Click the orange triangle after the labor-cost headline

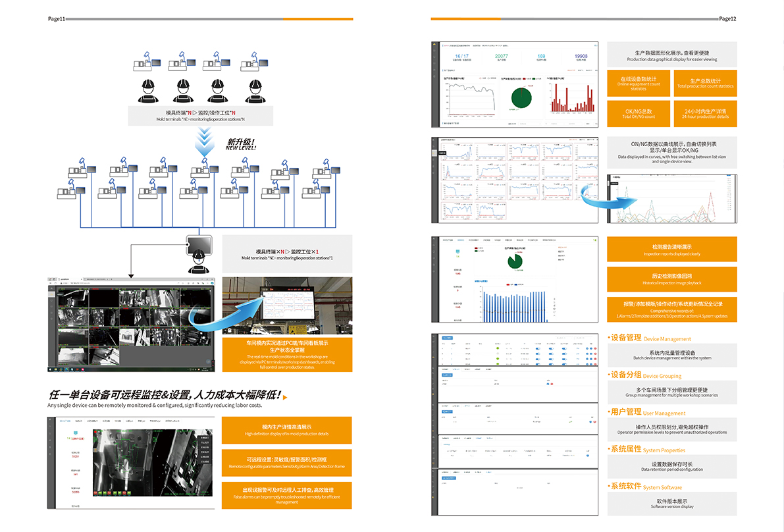[x=284, y=396]
